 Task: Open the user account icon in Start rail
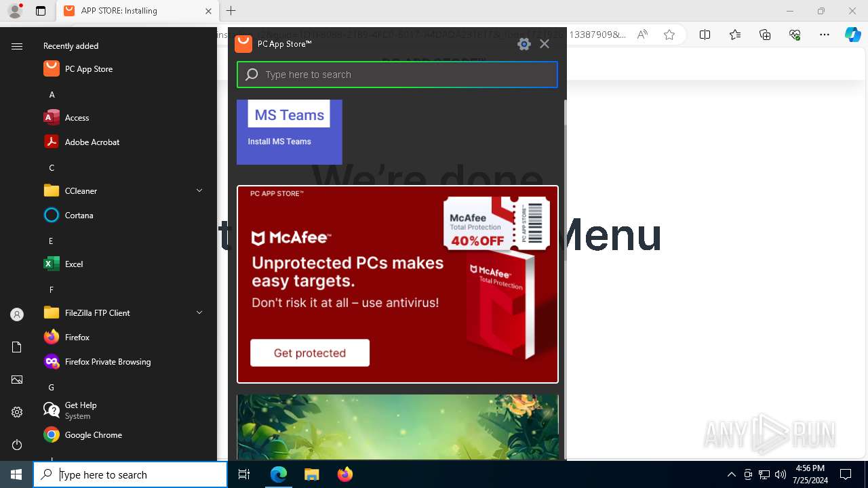pyautogui.click(x=17, y=314)
